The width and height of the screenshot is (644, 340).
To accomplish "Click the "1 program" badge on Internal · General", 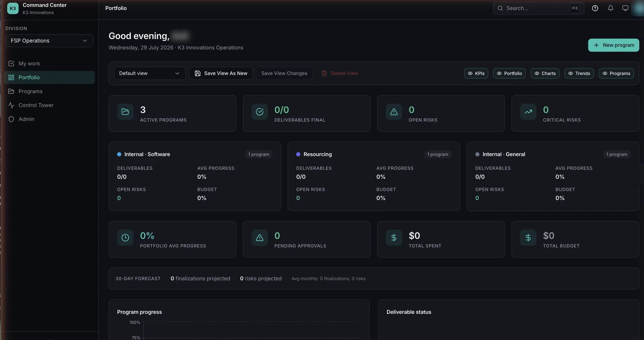I will 617,154.
